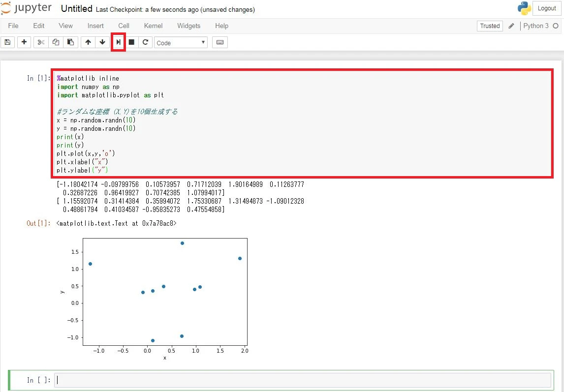The width and height of the screenshot is (564, 392).
Task: Open the Kernel menu
Action: (x=153, y=26)
